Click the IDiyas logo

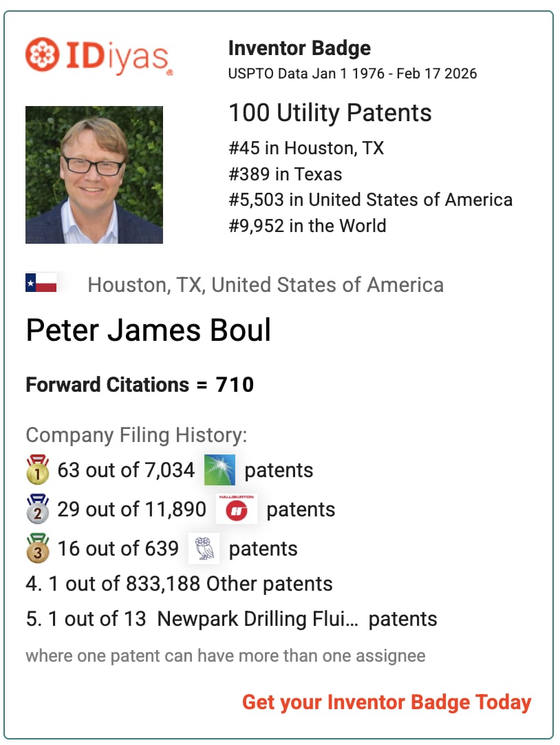(99, 55)
